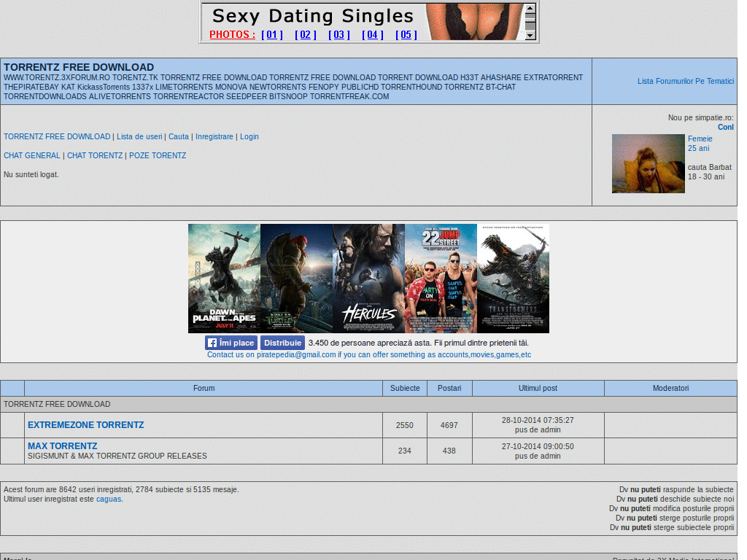
Task: Click the Facebook 'Distribuie' share button
Action: (282, 343)
